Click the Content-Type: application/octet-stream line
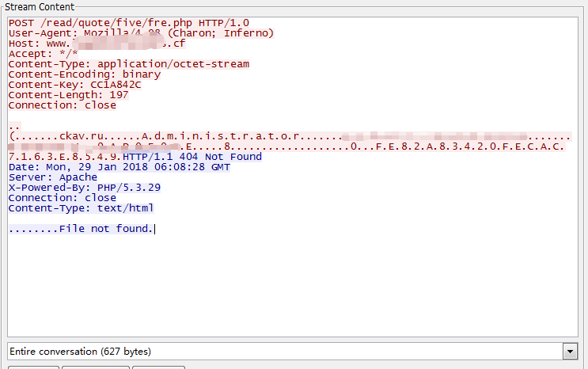The height and width of the screenshot is (369, 588). pos(129,64)
